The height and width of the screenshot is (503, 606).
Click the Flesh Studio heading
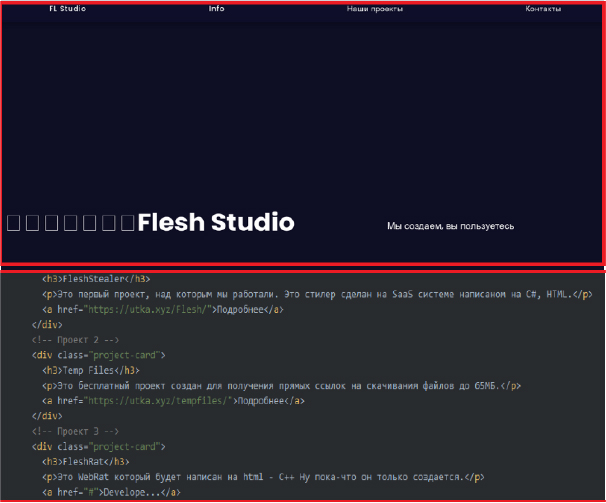[x=216, y=222]
